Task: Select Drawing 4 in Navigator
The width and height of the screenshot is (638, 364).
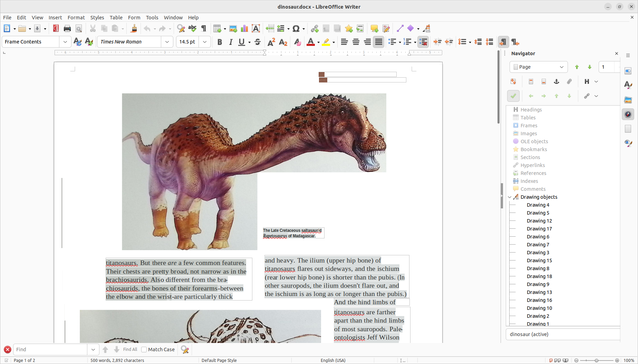Action: (538, 205)
